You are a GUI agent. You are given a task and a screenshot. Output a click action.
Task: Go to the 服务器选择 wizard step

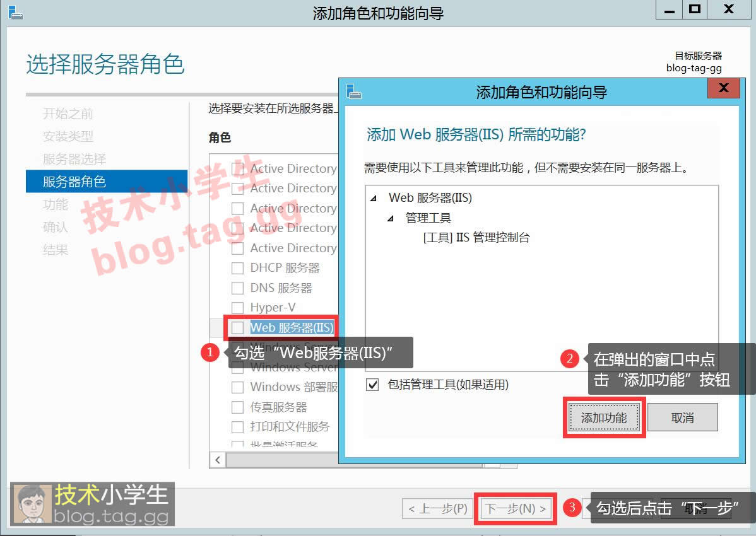(x=74, y=159)
